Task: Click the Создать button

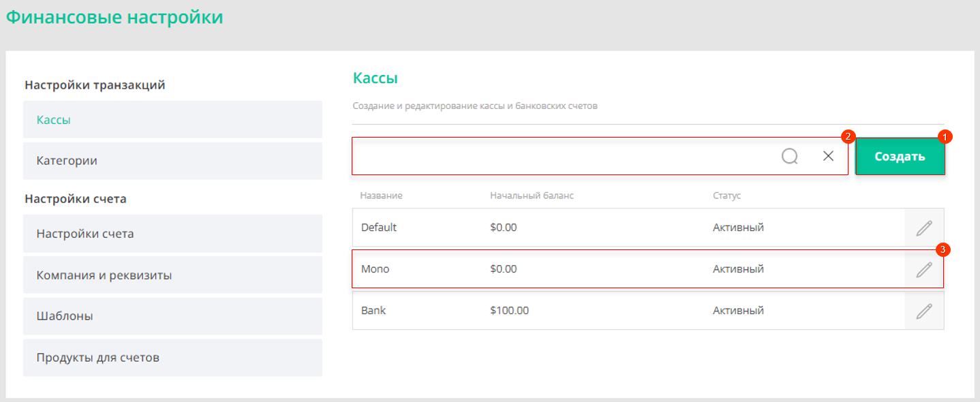Action: tap(900, 157)
